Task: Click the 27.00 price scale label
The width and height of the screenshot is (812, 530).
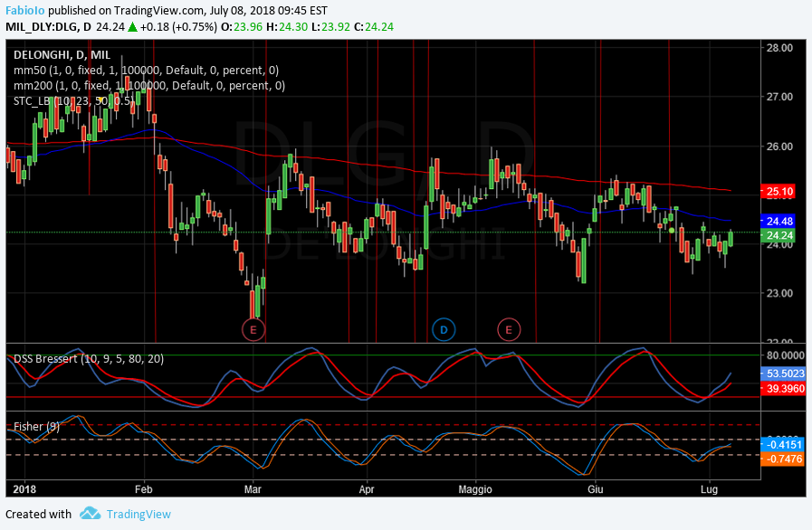Action: [x=780, y=97]
